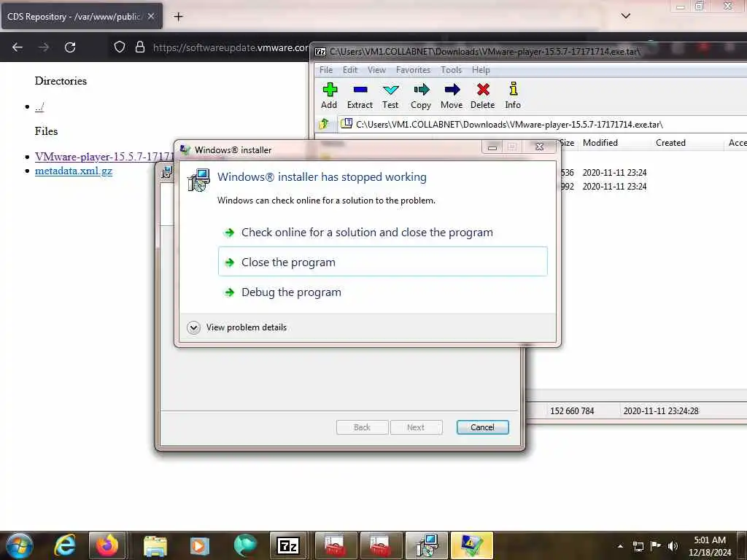Open Internet Explorer from taskbar
The image size is (747, 560).
point(65,545)
